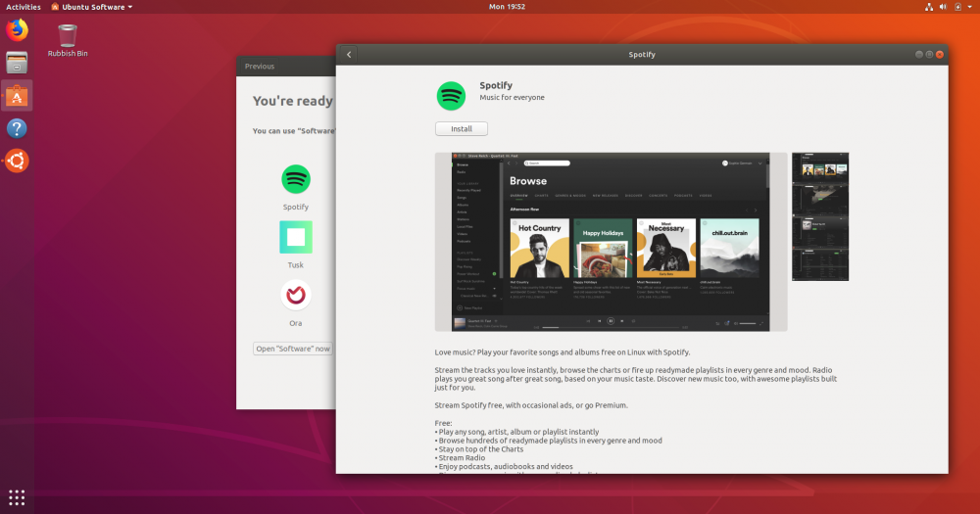Open the main Spotify Browse screenshot
This screenshot has height=514, width=980.
coord(611,242)
